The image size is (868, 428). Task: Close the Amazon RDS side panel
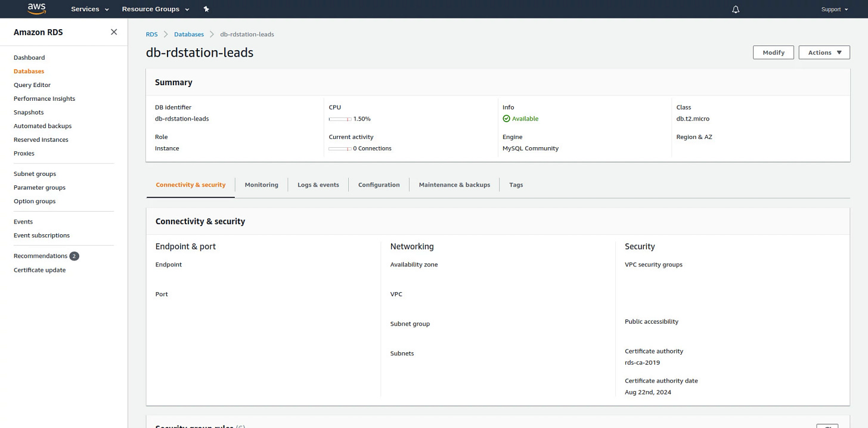click(113, 32)
